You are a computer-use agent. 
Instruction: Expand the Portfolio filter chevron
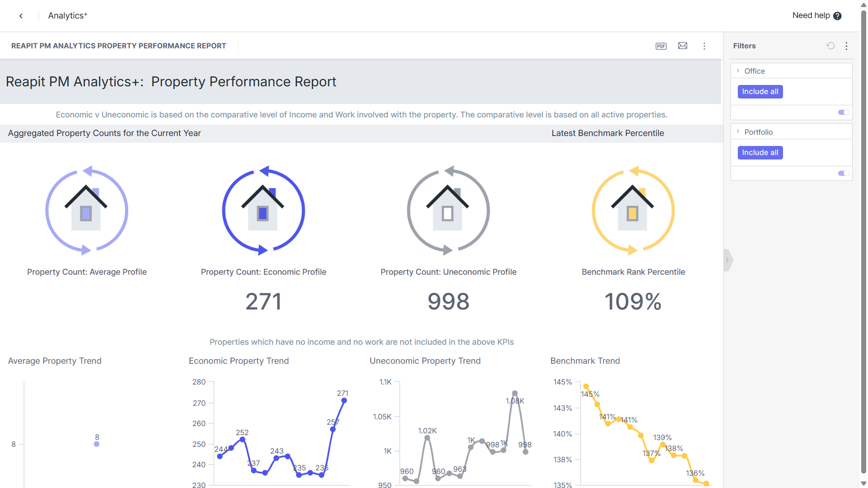tap(738, 131)
